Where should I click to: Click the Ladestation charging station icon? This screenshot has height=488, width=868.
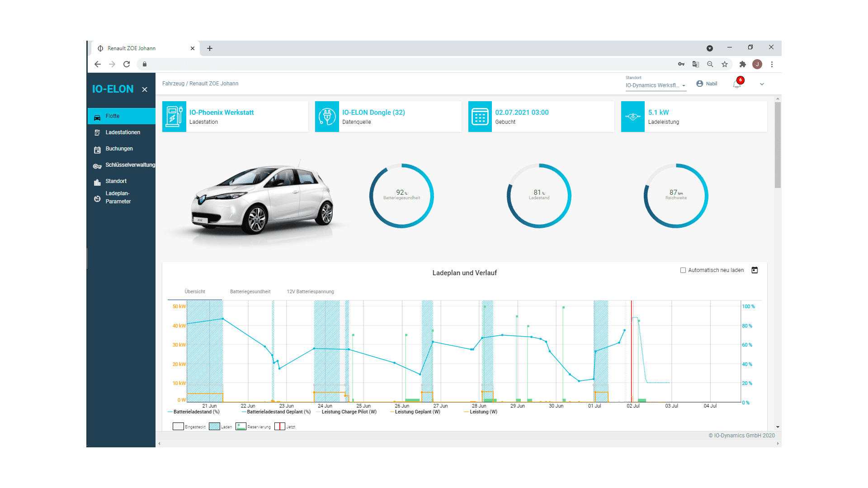coord(174,117)
